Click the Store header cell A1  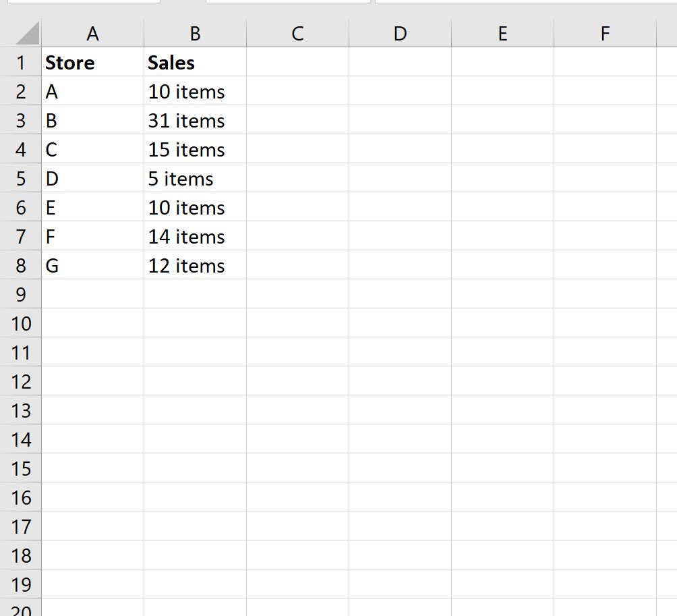tap(92, 62)
